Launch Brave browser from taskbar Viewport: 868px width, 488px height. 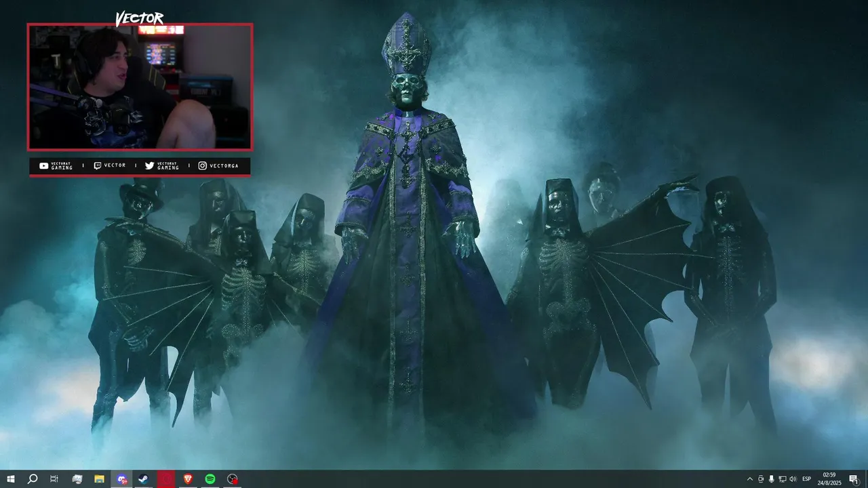pos(188,479)
